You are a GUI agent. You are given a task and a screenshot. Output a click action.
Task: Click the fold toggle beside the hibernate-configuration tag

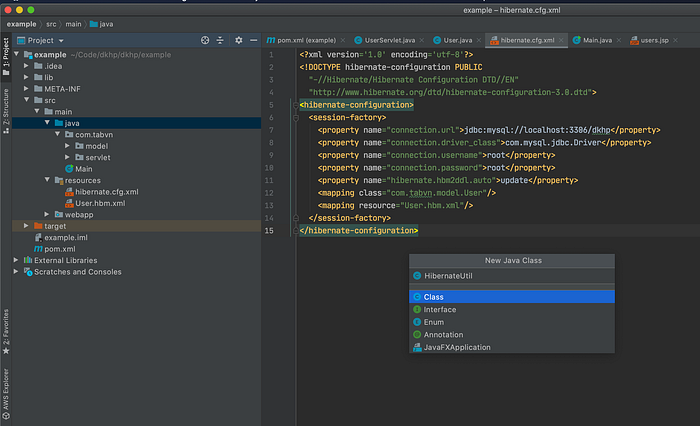[297, 103]
